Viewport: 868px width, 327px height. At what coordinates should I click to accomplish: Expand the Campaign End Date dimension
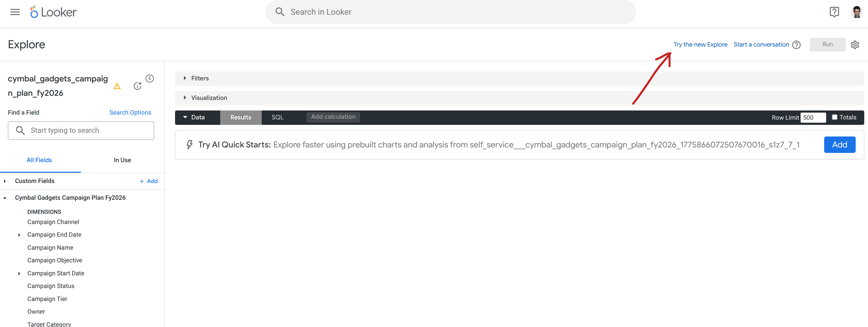[x=19, y=235]
